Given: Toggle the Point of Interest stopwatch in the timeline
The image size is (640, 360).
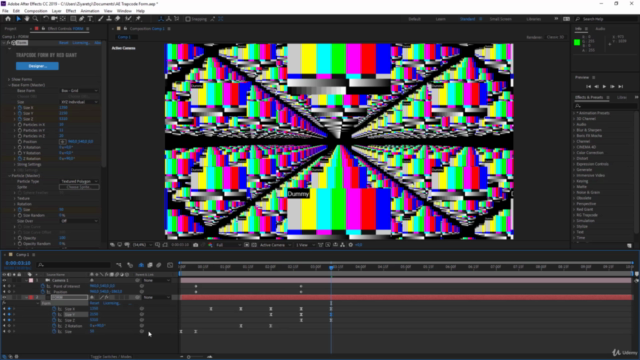Looking at the screenshot, I should [x=43, y=286].
